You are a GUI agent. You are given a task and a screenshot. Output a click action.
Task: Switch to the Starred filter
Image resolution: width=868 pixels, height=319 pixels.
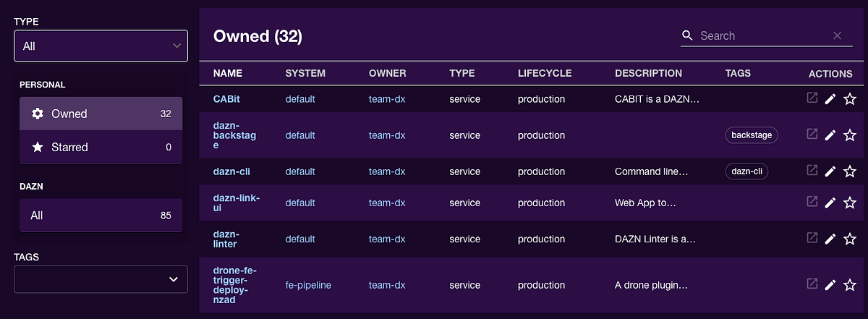(x=101, y=147)
